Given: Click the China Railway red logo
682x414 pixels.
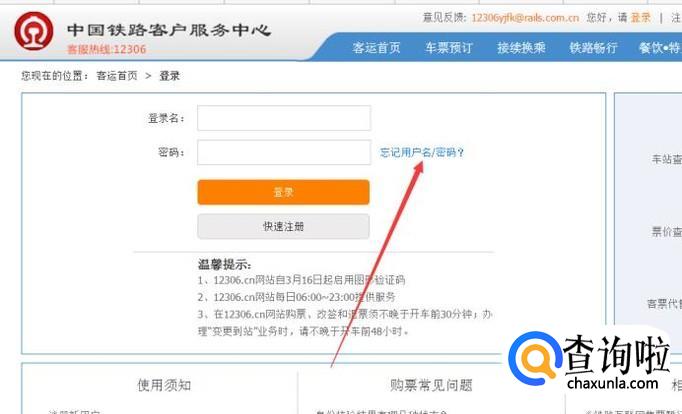Looking at the screenshot, I should coord(34,31).
